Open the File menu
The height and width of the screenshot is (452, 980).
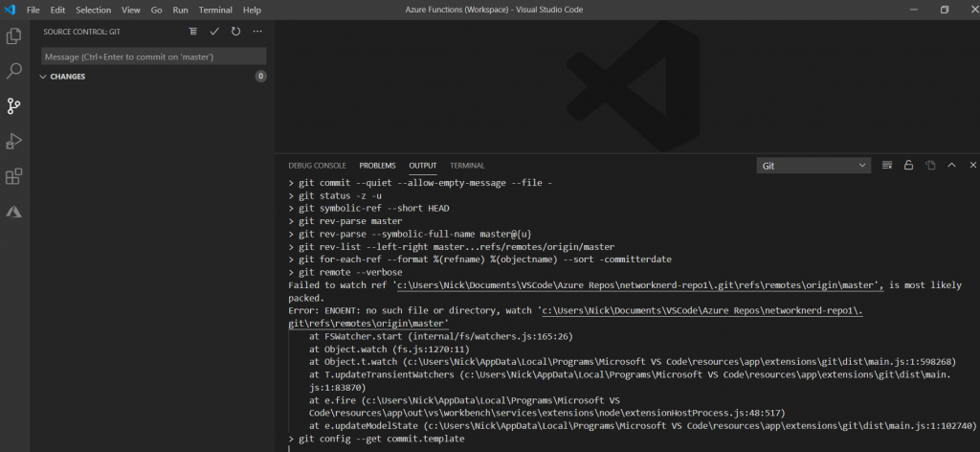click(x=33, y=10)
